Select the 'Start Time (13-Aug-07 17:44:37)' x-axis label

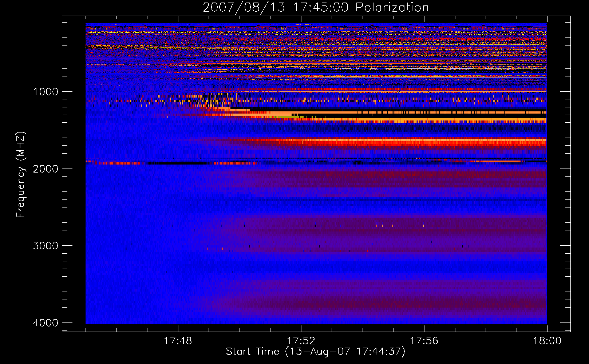(x=316, y=352)
